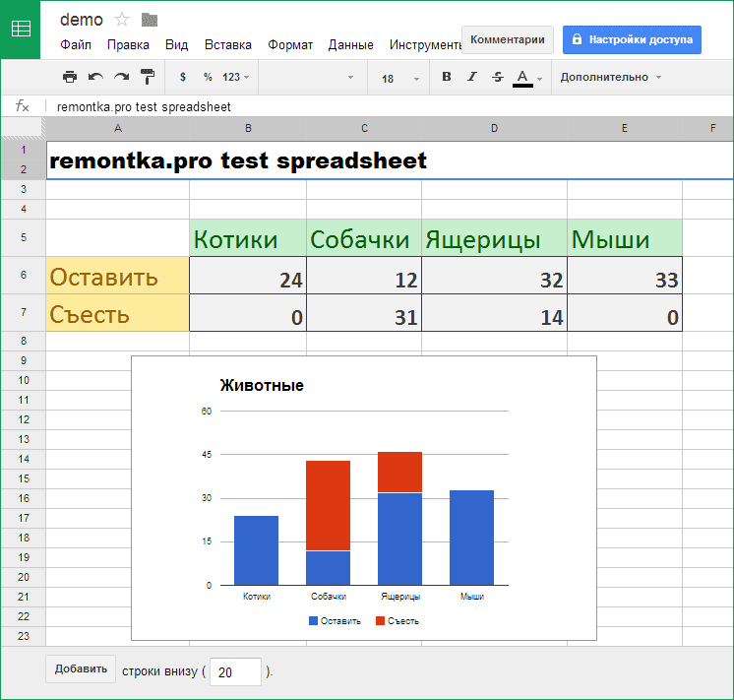Select the Котики header cell

tap(248, 238)
